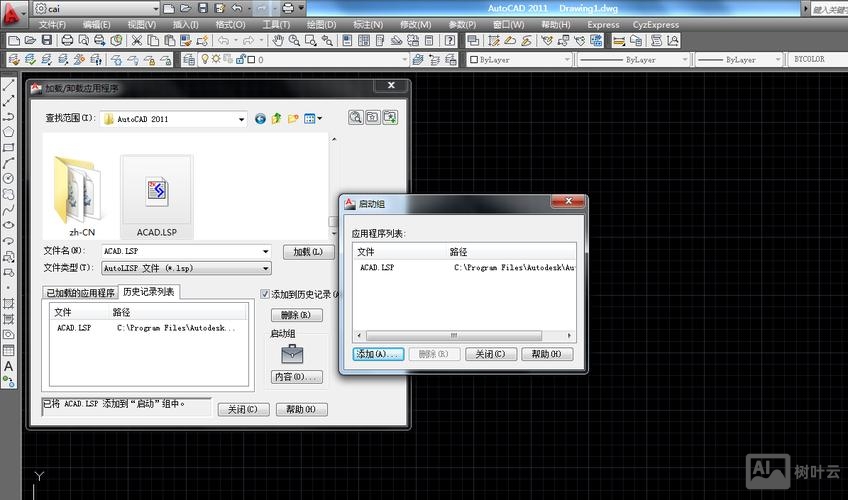Toggle the 添加到历史记录 checkbox
This screenshot has height=500, width=848.
click(x=265, y=294)
